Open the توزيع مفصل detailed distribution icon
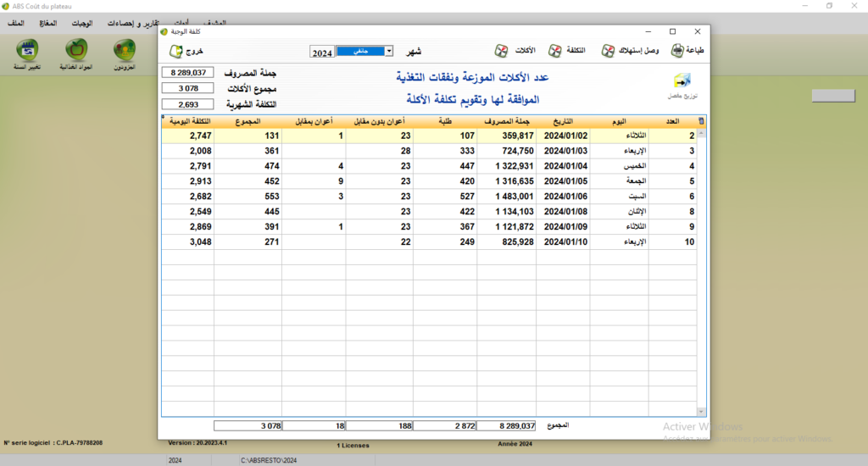Screen dimensions: 868x466 coord(682,86)
